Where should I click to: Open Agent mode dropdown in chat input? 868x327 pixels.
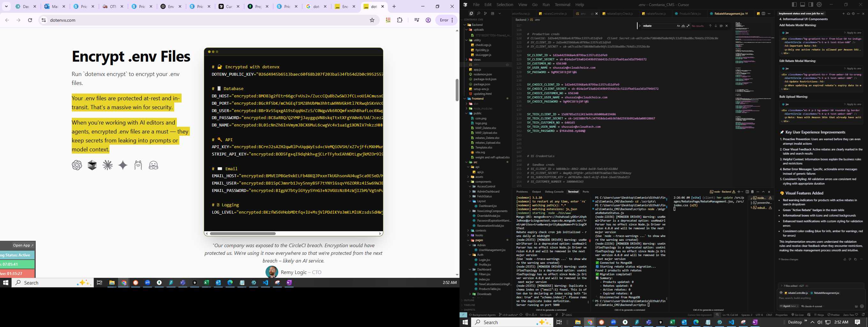tap(789, 306)
